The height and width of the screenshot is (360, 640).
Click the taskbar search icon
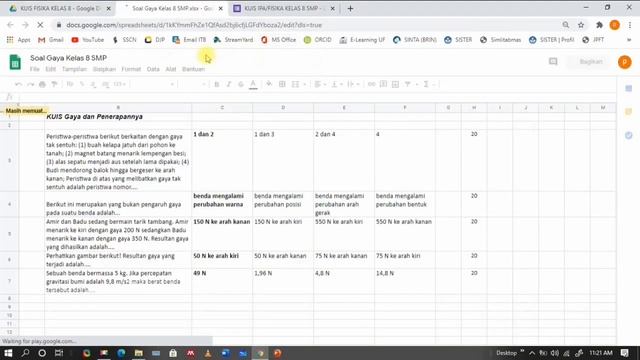[25, 353]
